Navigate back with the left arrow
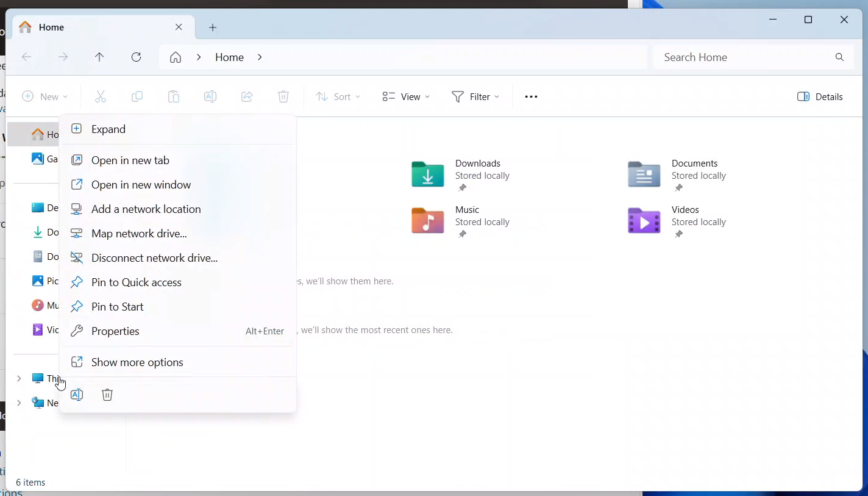Image resolution: width=868 pixels, height=496 pixels. click(x=26, y=57)
